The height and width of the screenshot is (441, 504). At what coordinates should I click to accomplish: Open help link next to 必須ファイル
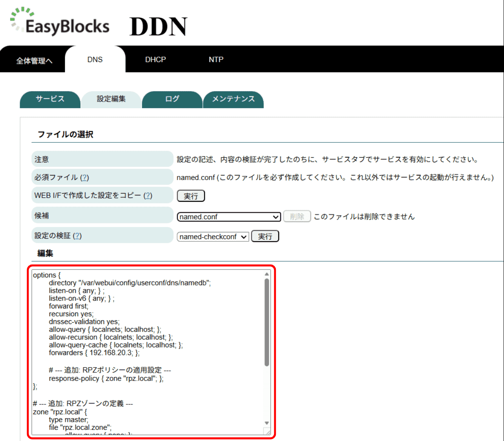(x=84, y=178)
